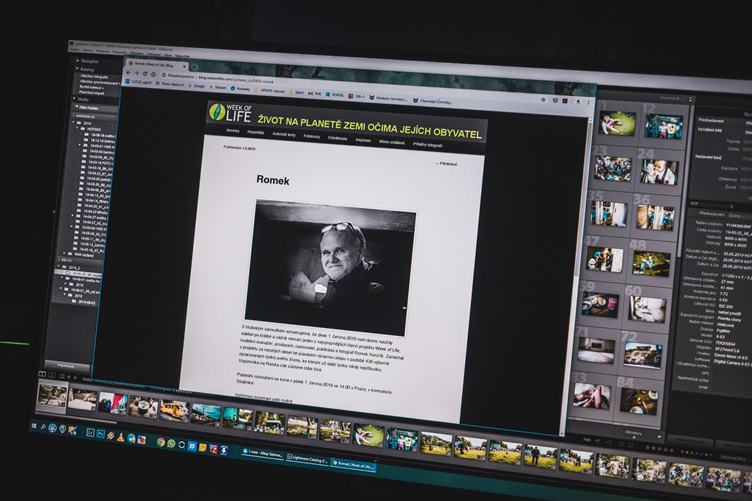The image size is (752, 501).
Task: Open the Fototechnika site menu item
Action: [x=337, y=139]
